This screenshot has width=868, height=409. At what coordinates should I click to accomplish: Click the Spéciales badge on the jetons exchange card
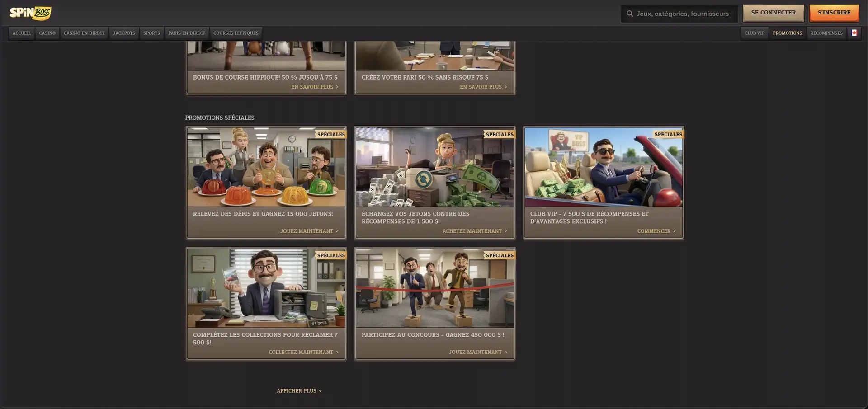(x=500, y=134)
